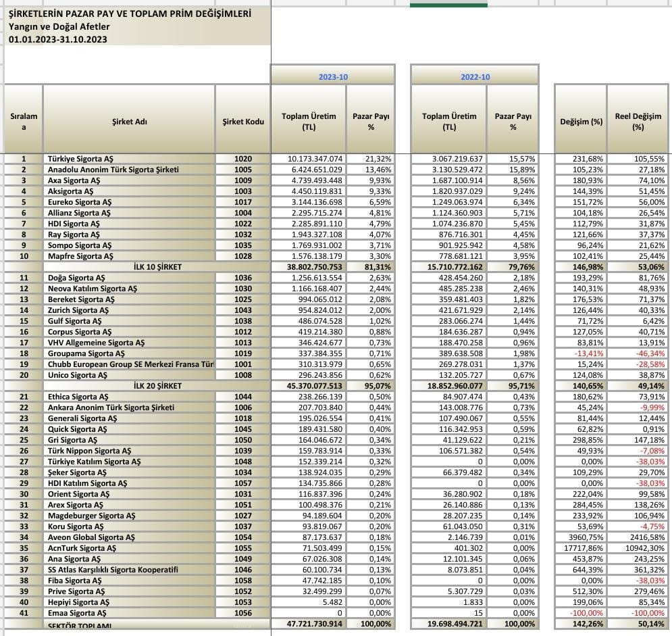Select the Quick Sigorta AŞ cell
This screenshot has width=672, height=636.
pyautogui.click(x=129, y=429)
